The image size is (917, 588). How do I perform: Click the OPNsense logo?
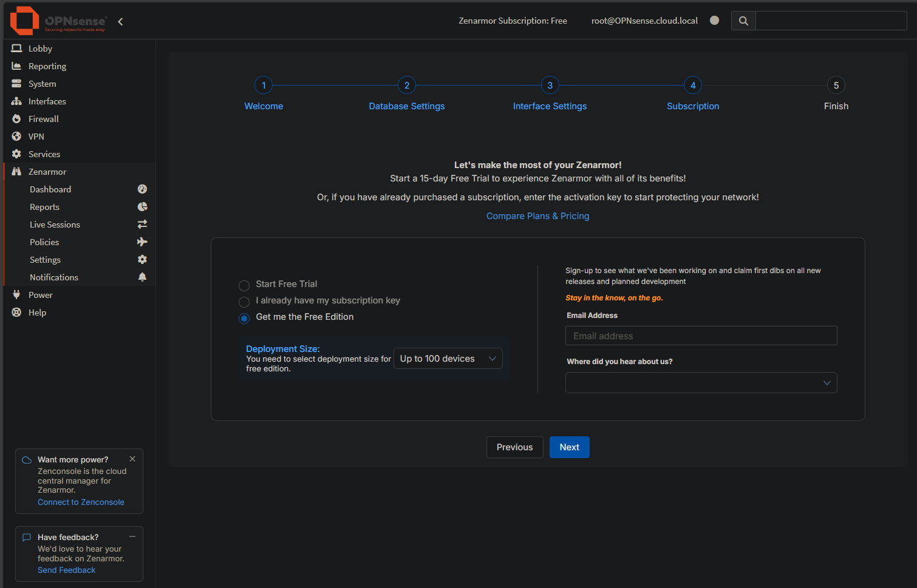58,21
